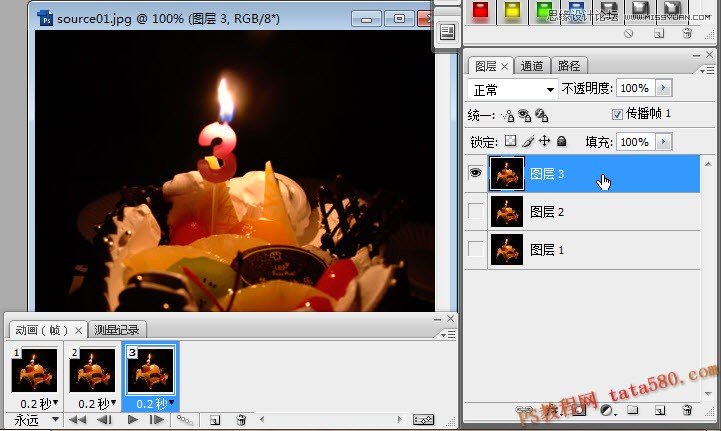Open the looping options 永远 dropdown
The image size is (721, 431).
pos(36,420)
